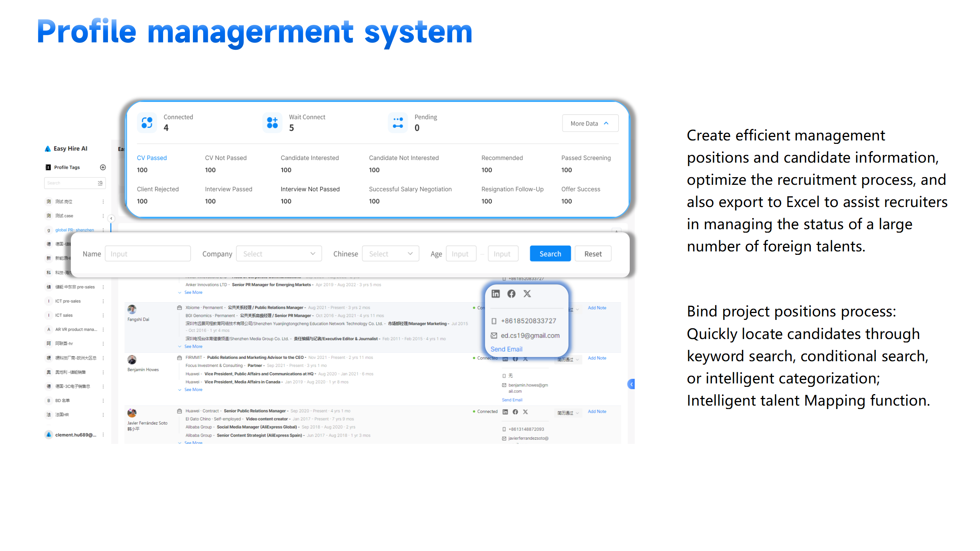Collapse the More Data panel

(x=590, y=123)
